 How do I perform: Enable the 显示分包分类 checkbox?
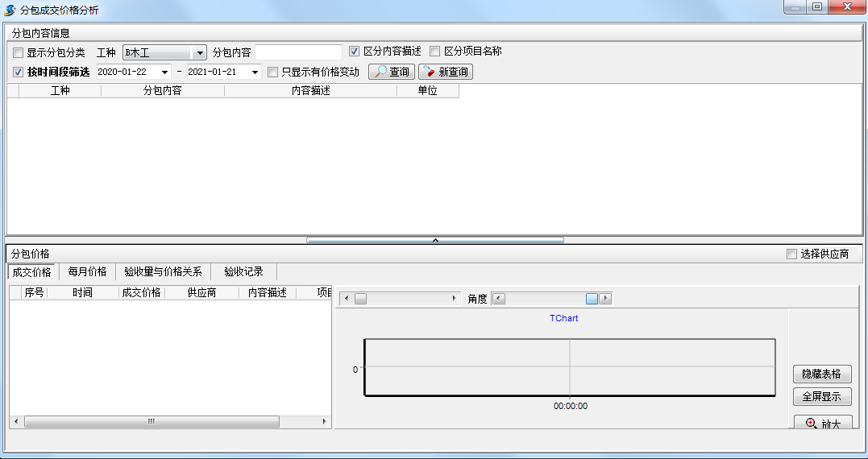click(18, 52)
